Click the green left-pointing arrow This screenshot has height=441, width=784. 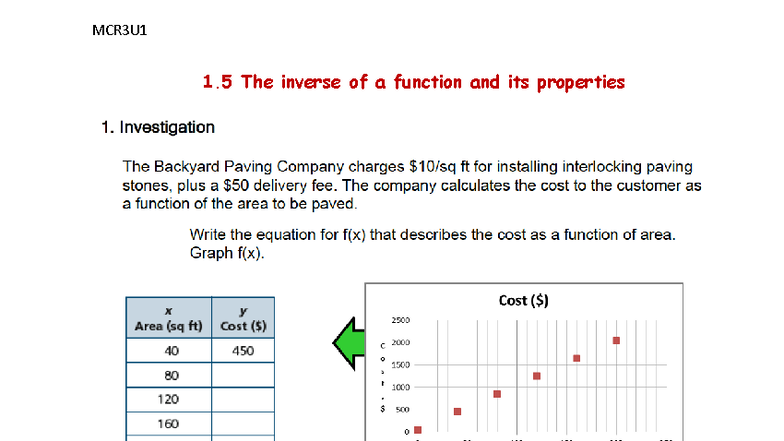pyautogui.click(x=349, y=343)
